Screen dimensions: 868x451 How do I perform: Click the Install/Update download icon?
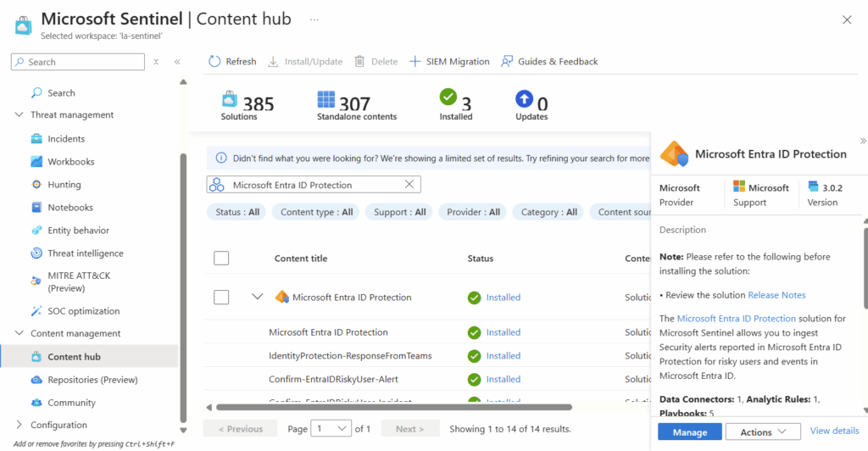(x=273, y=61)
